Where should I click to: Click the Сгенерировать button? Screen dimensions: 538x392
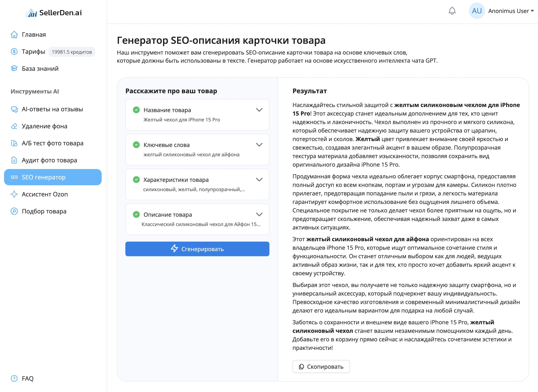pyautogui.click(x=197, y=249)
